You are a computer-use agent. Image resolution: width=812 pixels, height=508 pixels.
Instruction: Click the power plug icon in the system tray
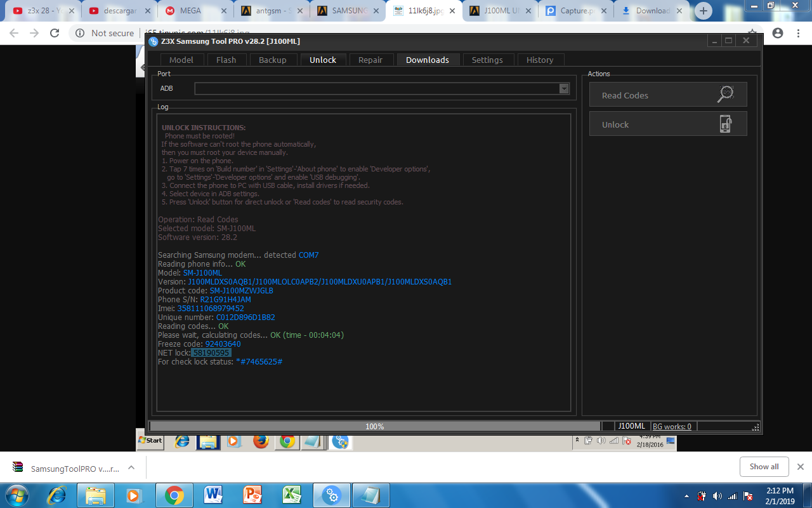702,495
